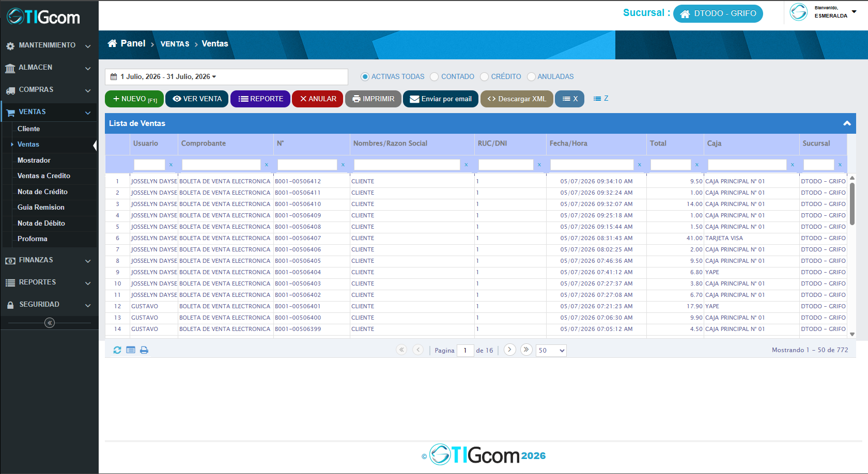Expand the REPORTES menu

pyautogui.click(x=49, y=282)
